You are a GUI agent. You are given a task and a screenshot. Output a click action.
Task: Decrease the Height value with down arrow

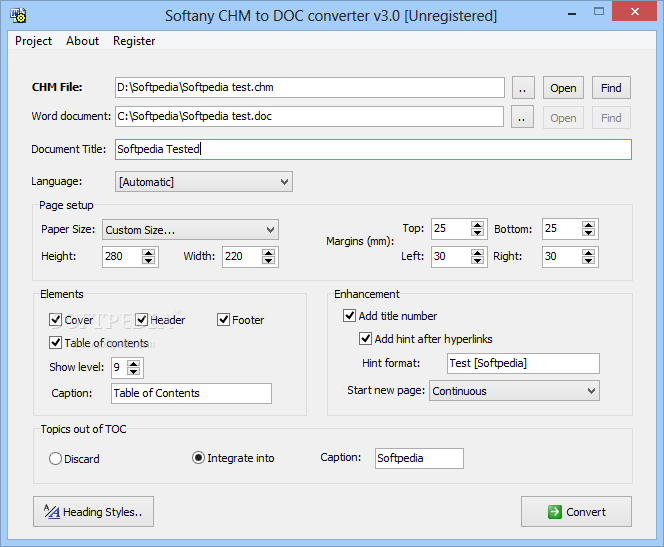[148, 260]
